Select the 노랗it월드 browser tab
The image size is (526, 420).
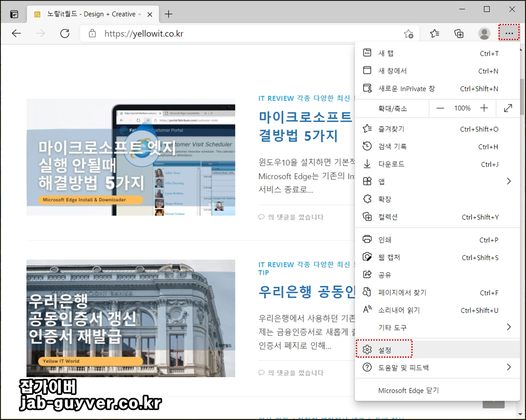pyautogui.click(x=94, y=14)
